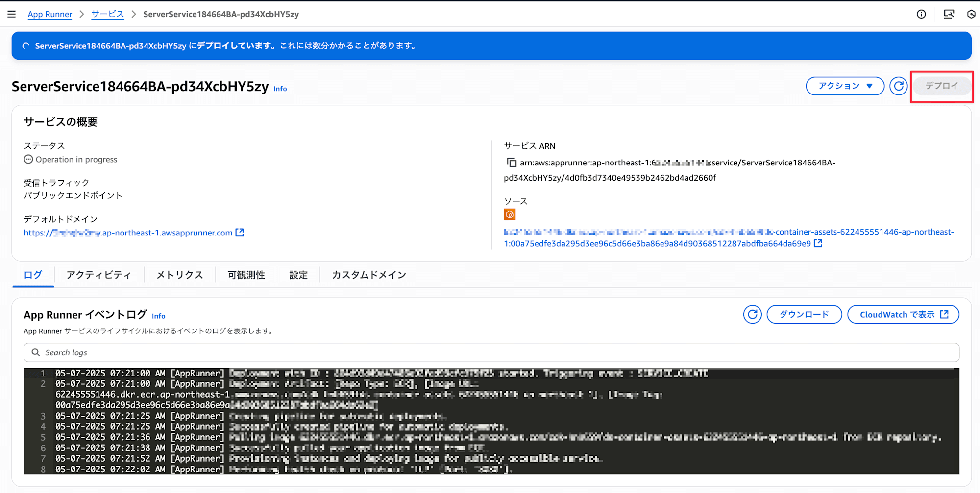Click log line 5 at 07:21:36 AM

coord(491,437)
